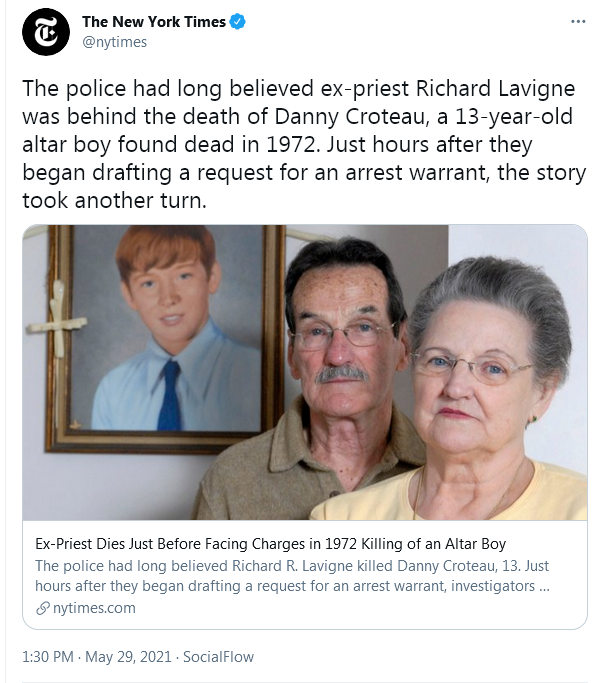Click the woman in yellow in photo
Image resolution: width=598 pixels, height=683 pixels.
click(x=462, y=390)
